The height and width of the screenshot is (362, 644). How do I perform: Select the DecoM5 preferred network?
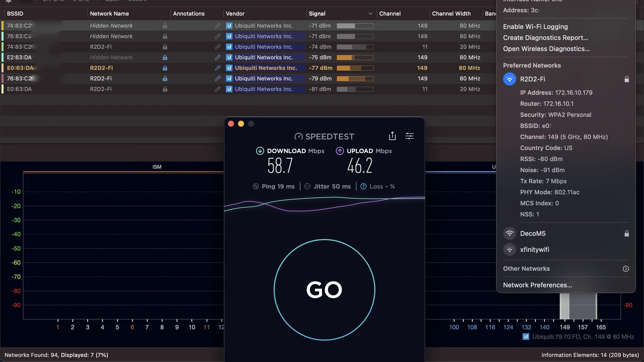pos(532,234)
